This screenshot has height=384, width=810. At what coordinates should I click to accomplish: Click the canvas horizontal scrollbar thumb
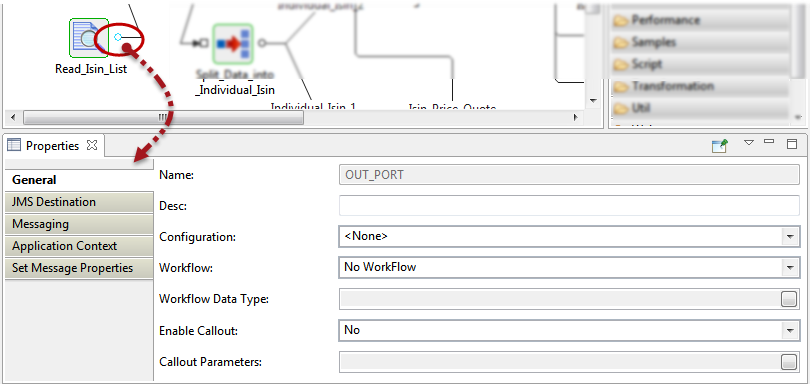pos(163,117)
